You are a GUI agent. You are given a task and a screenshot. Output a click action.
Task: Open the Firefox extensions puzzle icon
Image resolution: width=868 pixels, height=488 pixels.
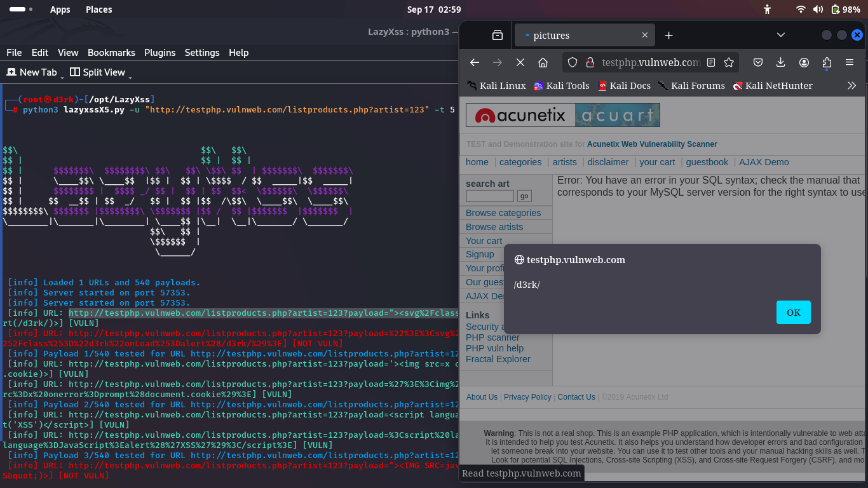827,62
